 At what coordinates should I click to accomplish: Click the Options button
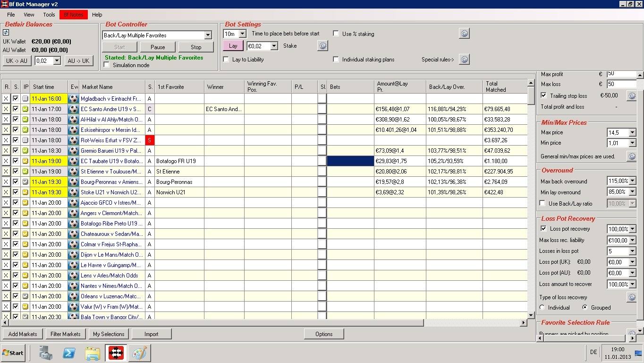pos(324,334)
